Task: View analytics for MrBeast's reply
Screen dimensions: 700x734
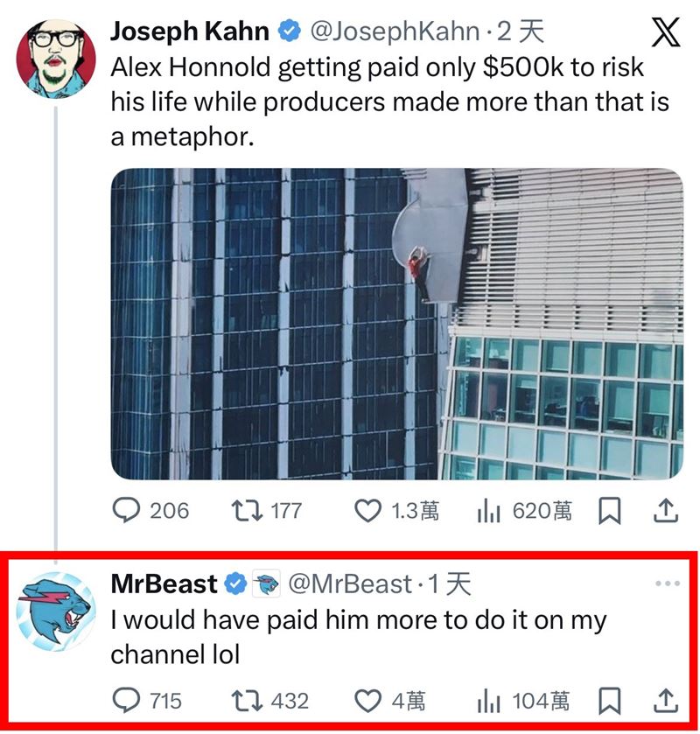Action: (x=487, y=700)
